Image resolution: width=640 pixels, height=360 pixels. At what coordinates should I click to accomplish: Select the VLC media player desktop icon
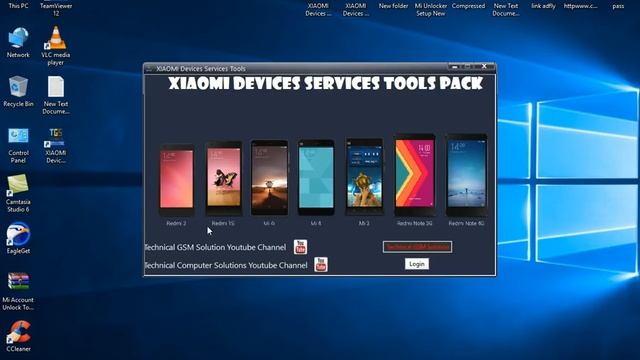pos(56,46)
